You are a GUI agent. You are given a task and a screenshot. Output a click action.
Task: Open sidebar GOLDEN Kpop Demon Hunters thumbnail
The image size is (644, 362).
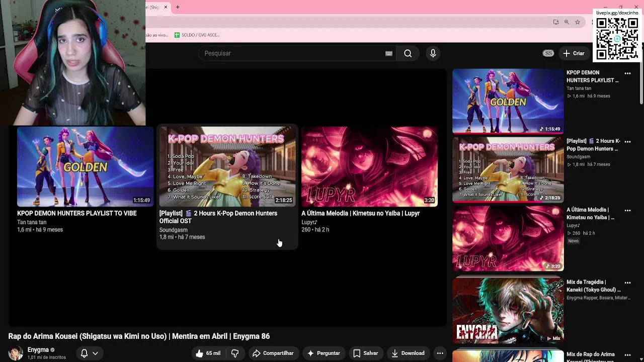tap(508, 101)
